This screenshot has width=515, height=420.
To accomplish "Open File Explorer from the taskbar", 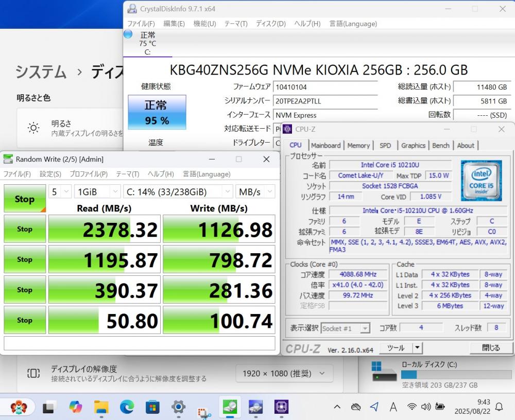I will tap(101, 407).
